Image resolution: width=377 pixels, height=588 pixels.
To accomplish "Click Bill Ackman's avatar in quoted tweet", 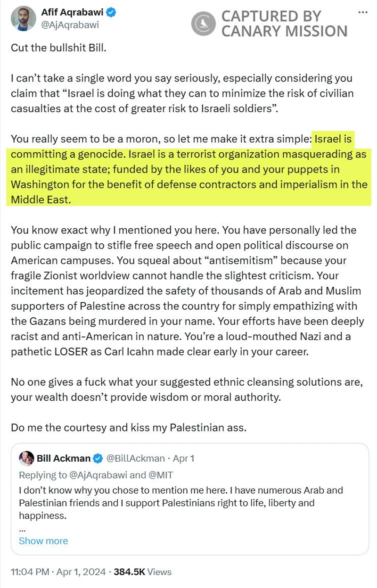I will [x=25, y=458].
